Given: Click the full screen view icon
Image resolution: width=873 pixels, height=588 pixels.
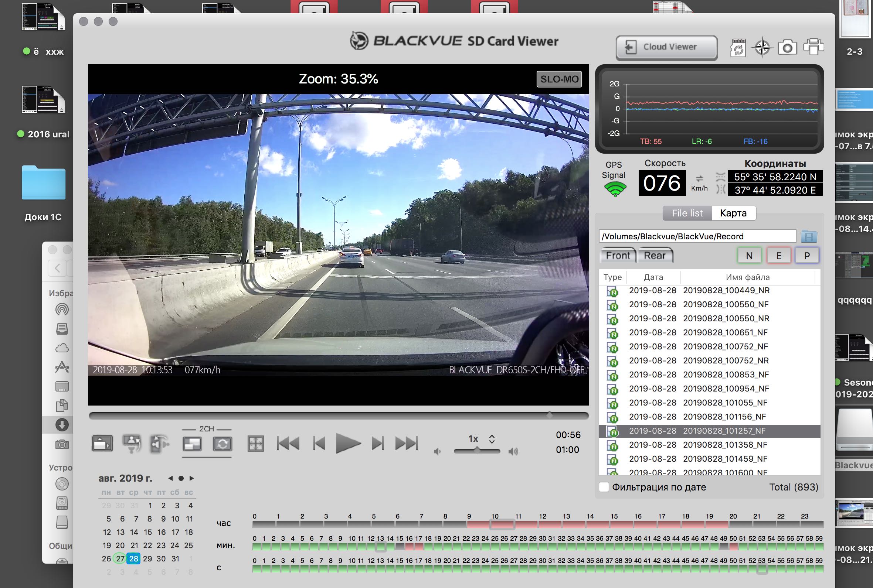Looking at the screenshot, I should (x=102, y=443).
